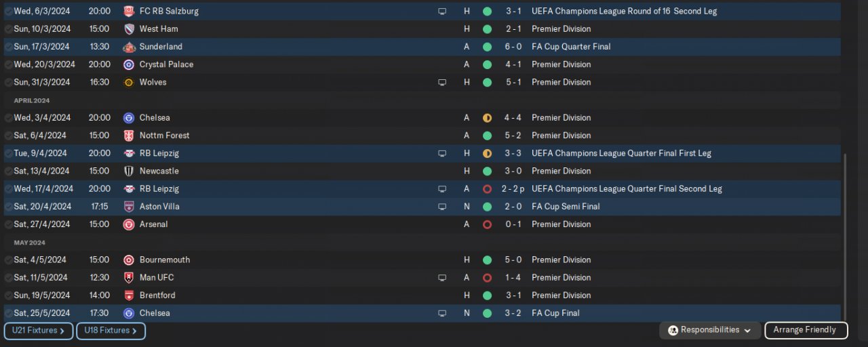Click the Arrange Friendly button
The height and width of the screenshot is (347, 868).
point(806,330)
